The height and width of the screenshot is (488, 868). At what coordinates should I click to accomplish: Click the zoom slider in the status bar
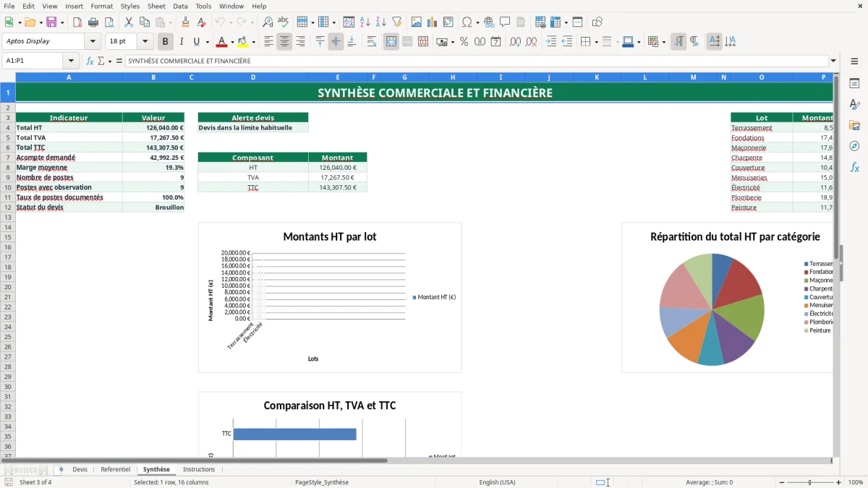(809, 482)
